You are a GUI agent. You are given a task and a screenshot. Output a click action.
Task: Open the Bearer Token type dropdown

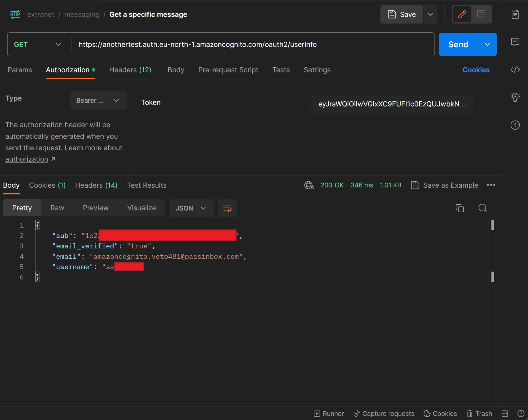98,100
